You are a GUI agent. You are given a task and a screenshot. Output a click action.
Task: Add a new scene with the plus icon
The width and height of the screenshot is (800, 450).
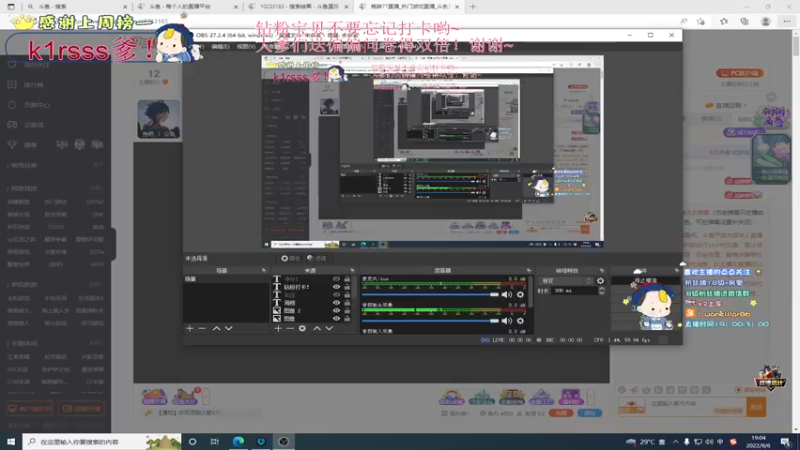click(190, 329)
